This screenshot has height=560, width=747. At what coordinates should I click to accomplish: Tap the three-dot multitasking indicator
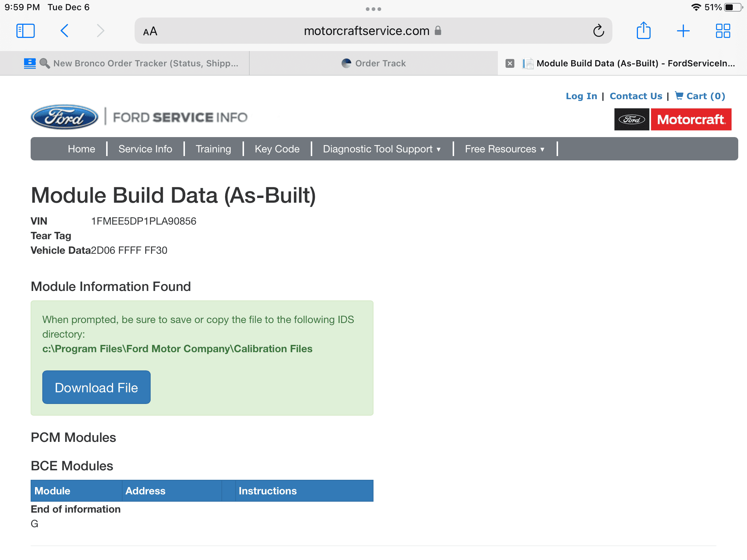(373, 9)
